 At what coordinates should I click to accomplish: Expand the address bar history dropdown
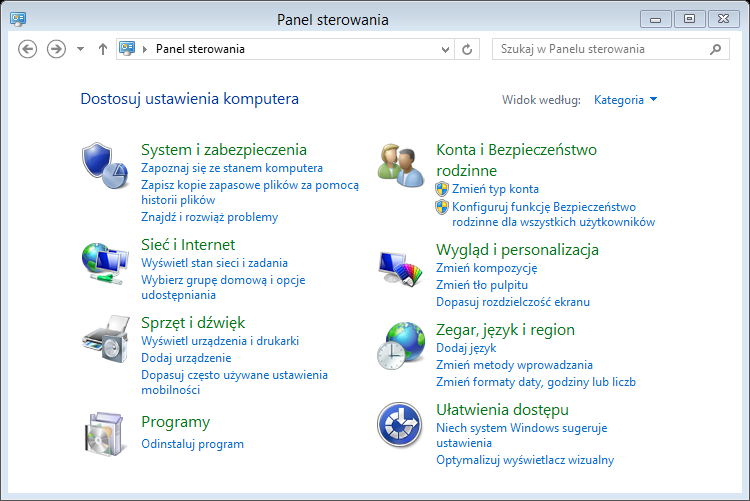445,49
